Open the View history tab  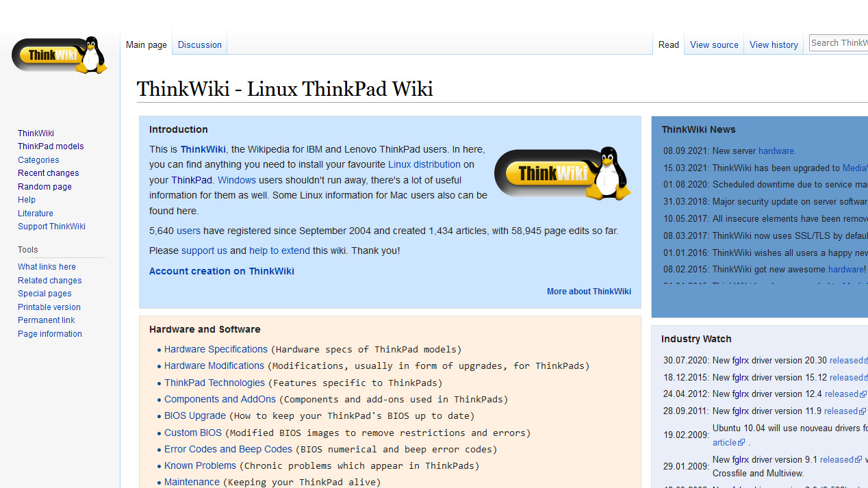[x=774, y=44]
